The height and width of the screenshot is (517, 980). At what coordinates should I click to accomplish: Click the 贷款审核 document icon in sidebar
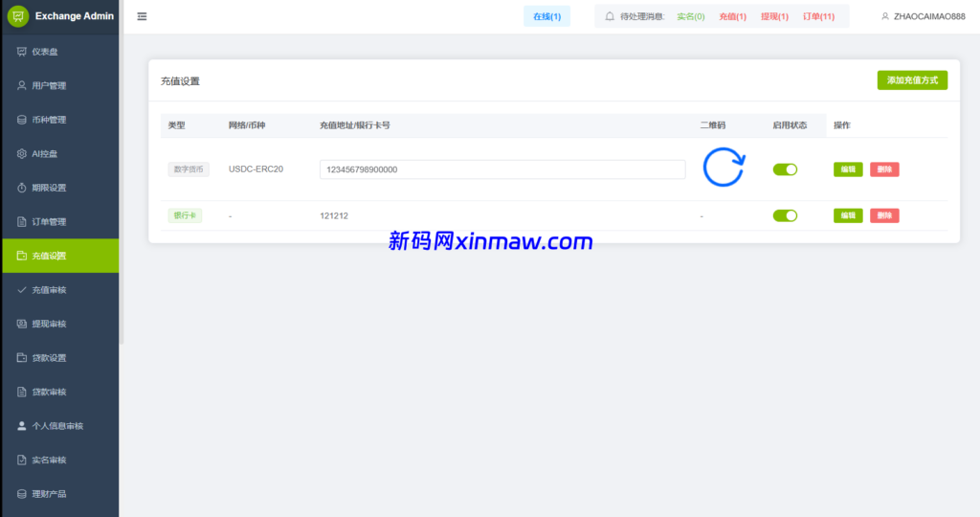coord(22,392)
